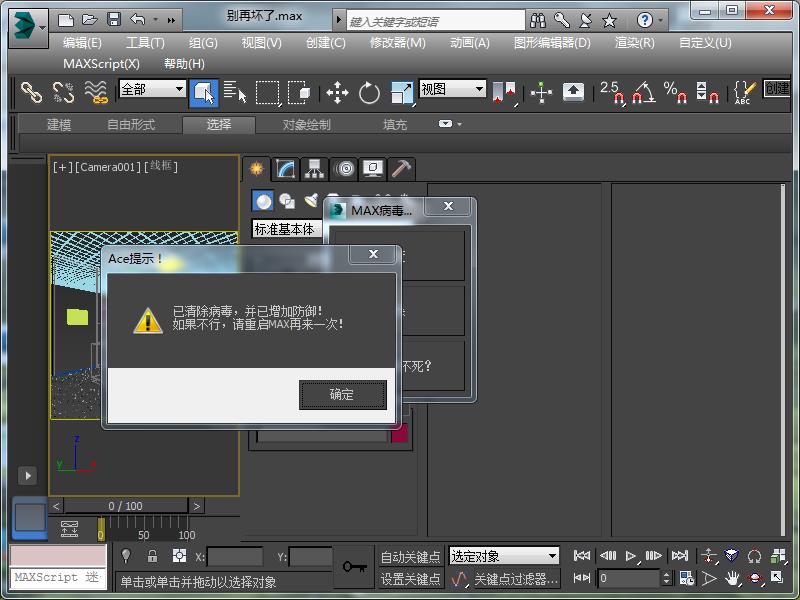Switch to the Motion command panel
Screen dimensions: 800x600
coord(344,169)
